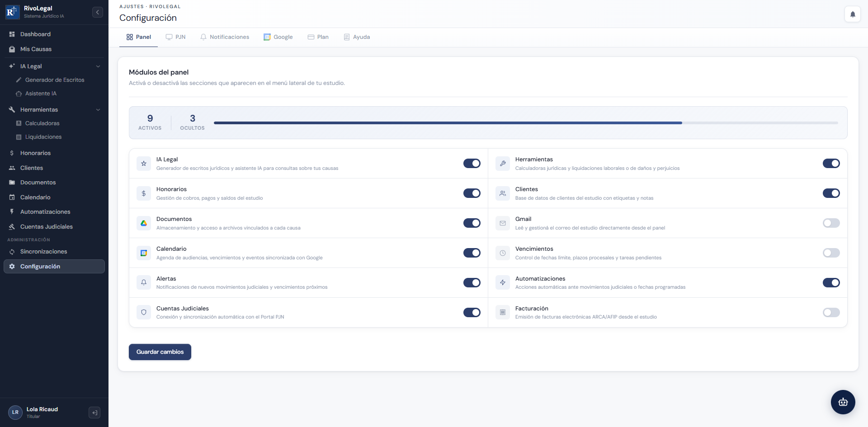The width and height of the screenshot is (868, 427).
Task: Click the invoice icon of Facturación module
Action: [503, 313]
